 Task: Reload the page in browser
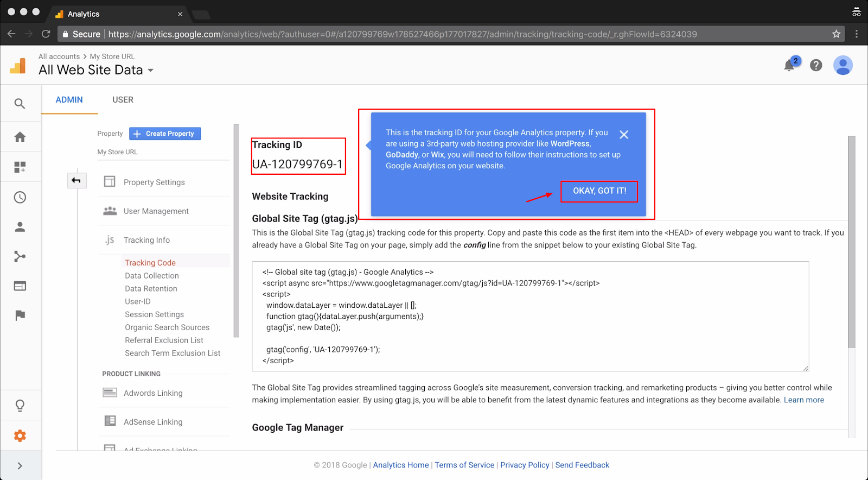[46, 34]
